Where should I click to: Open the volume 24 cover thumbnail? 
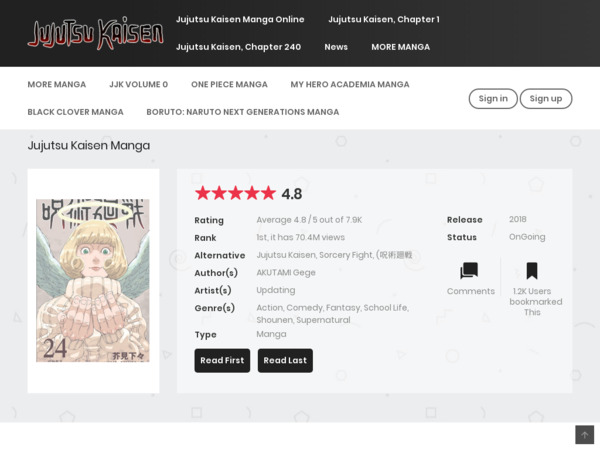pyautogui.click(x=93, y=280)
